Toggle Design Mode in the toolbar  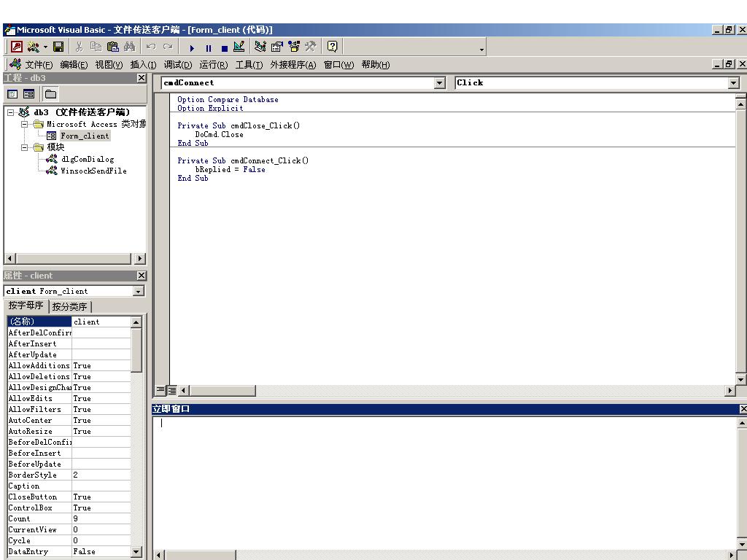click(x=239, y=47)
